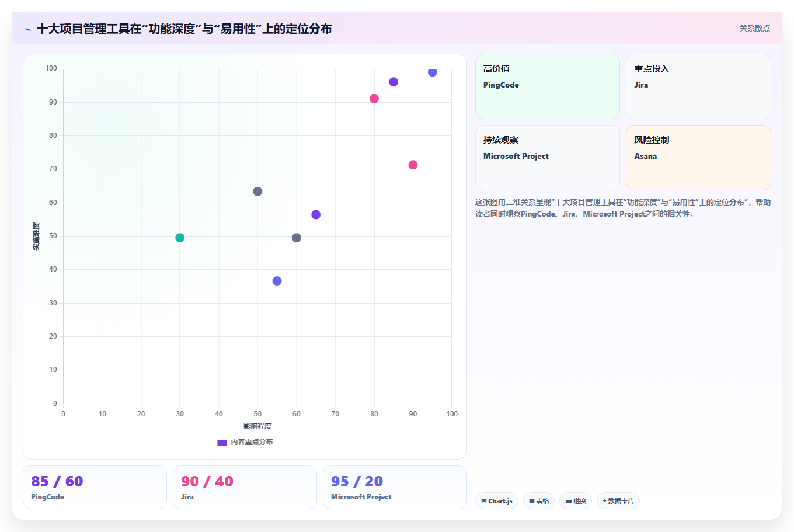Open the 高价值 PingCode card
The width and height of the screenshot is (794, 532).
548,86
